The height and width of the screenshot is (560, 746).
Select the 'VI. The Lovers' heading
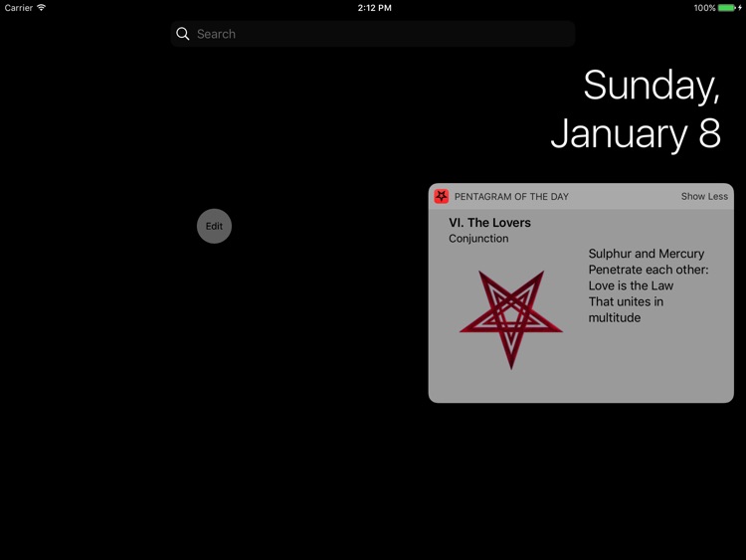click(x=489, y=223)
